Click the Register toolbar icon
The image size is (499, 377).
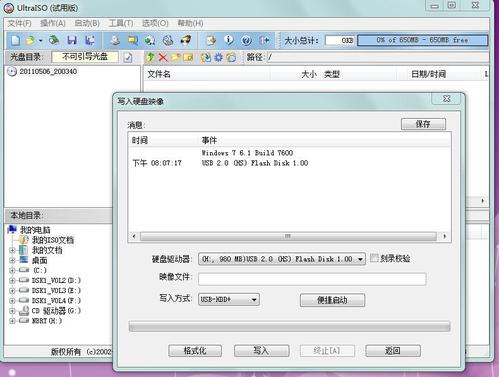[x=211, y=40]
